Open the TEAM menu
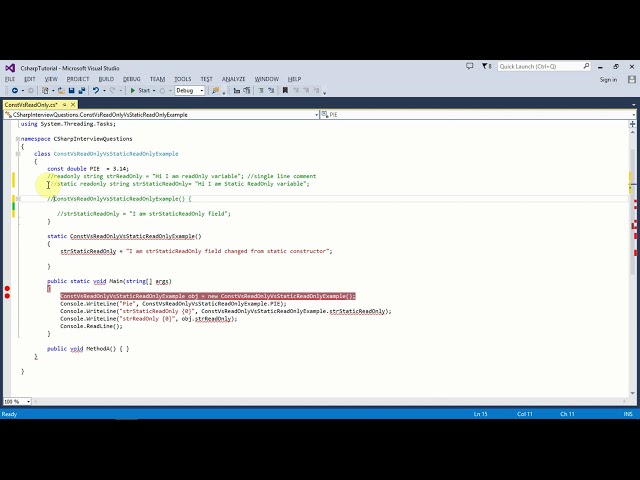 pos(157,79)
